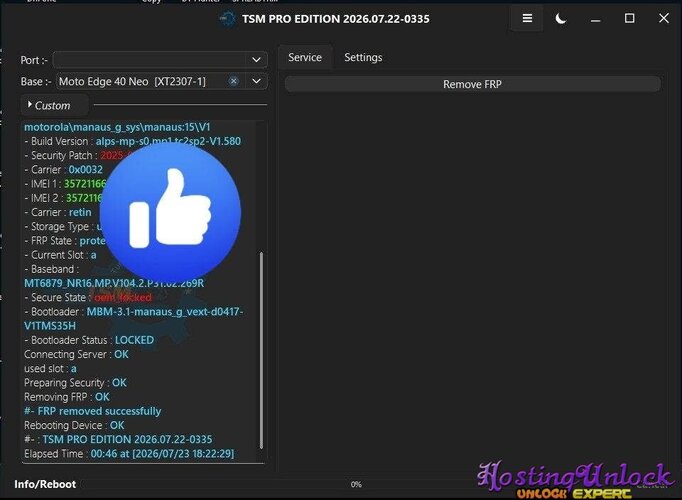Select the 'Preparing Security : OK' line
The width and height of the screenshot is (682, 500).
click(x=75, y=383)
